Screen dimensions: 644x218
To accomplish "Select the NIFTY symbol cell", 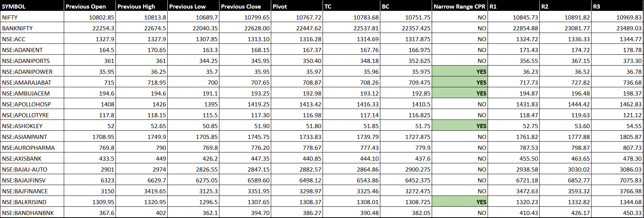I will [x=32, y=17].
